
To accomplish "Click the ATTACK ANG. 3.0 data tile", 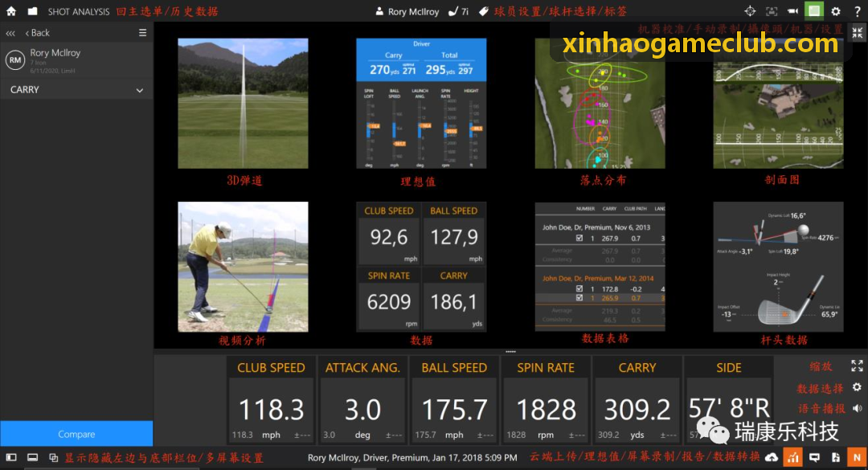I will click(362, 401).
